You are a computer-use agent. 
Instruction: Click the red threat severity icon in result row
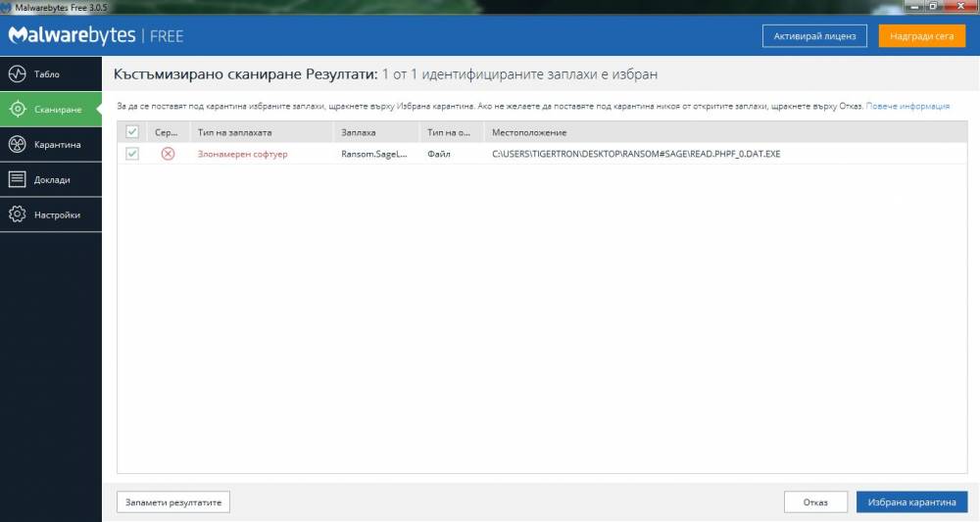click(168, 154)
